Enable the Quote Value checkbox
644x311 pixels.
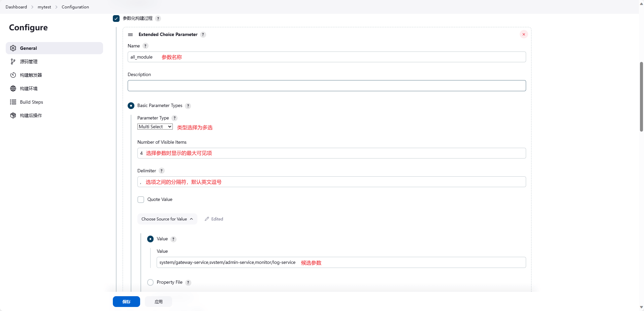[x=141, y=200]
